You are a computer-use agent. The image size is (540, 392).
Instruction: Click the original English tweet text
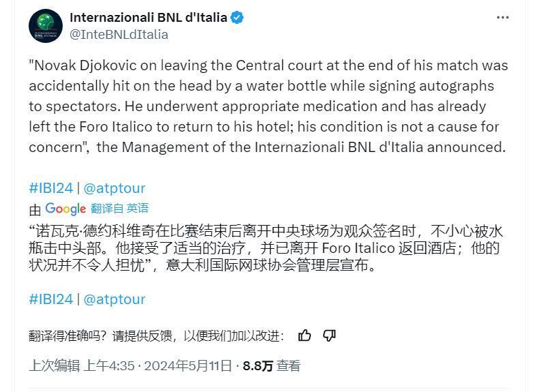[x=269, y=106]
